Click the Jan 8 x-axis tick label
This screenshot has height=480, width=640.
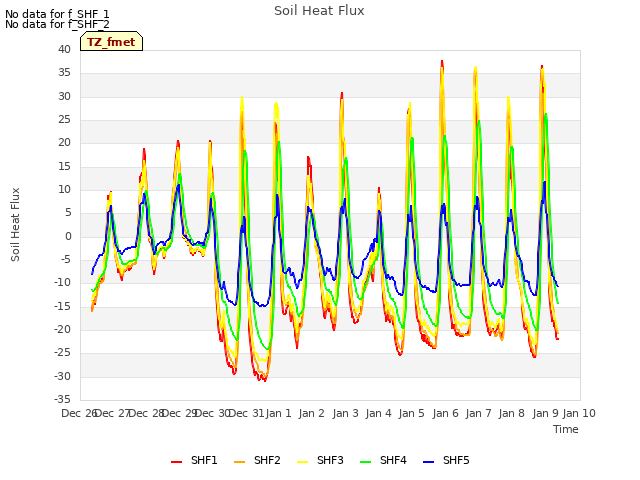[x=511, y=413]
